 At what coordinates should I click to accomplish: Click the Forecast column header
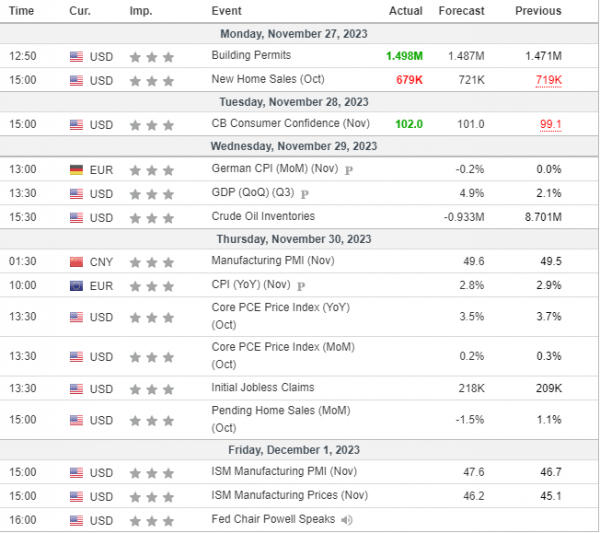[461, 11]
